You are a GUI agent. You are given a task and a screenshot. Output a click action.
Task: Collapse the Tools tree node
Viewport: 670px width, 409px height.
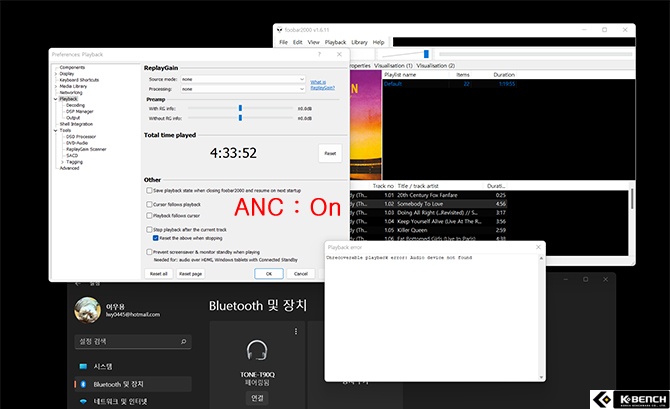56,130
